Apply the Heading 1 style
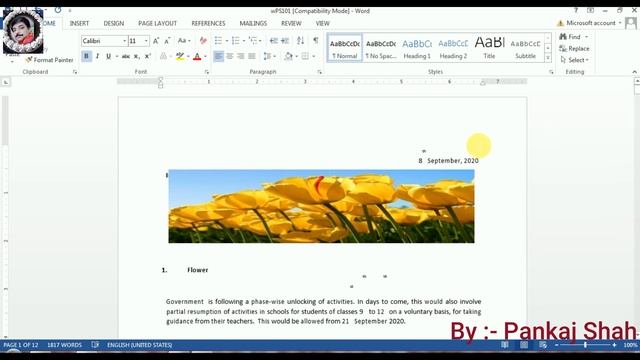 [x=417, y=48]
